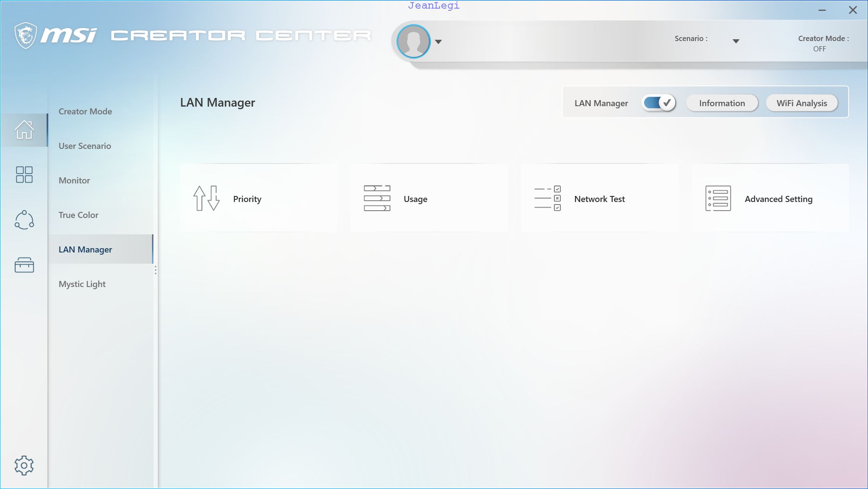This screenshot has width=868, height=489.
Task: Click the WiFi Analysis button
Action: coord(802,103)
